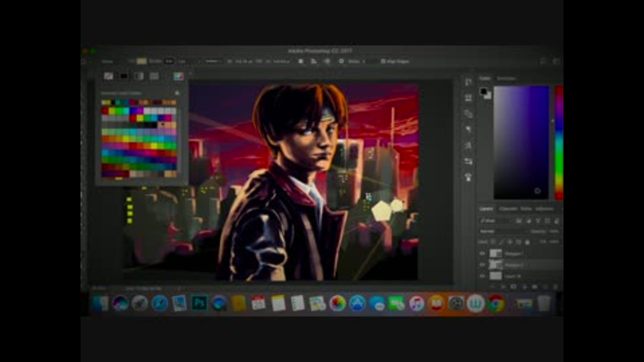
Task: Toggle lock transparent pixels
Action: click(493, 242)
